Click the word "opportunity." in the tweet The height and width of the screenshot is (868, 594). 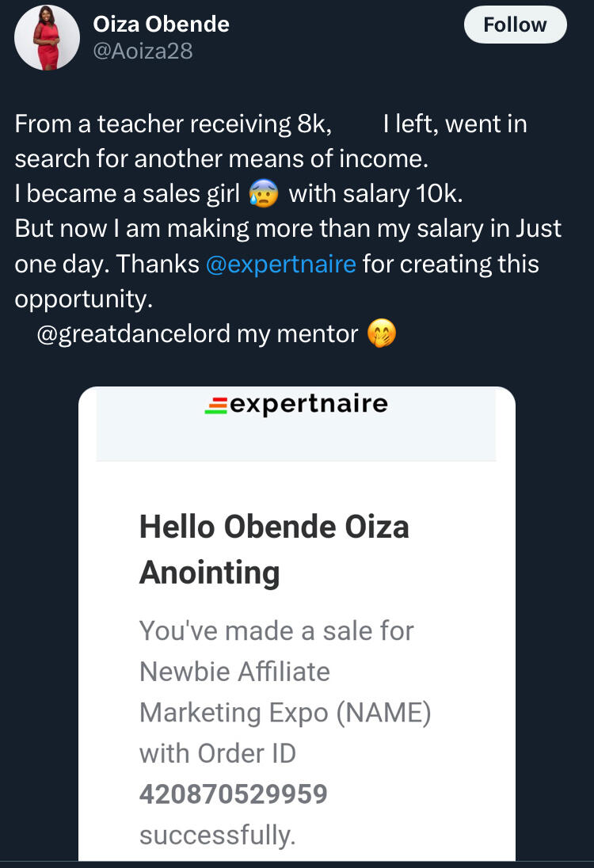coord(83,299)
